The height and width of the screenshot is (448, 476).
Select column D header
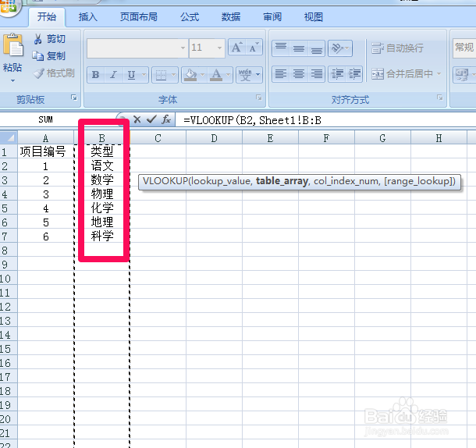pos(214,138)
